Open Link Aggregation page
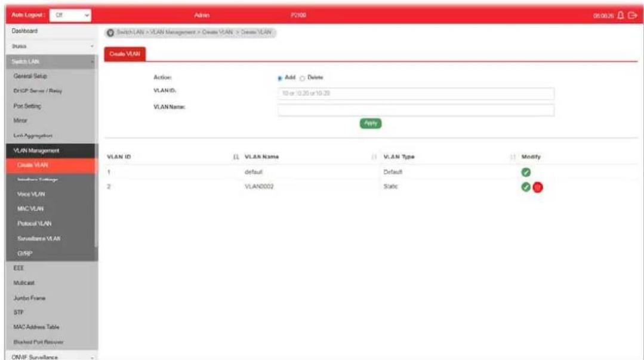The image size is (644, 360). click(x=33, y=136)
